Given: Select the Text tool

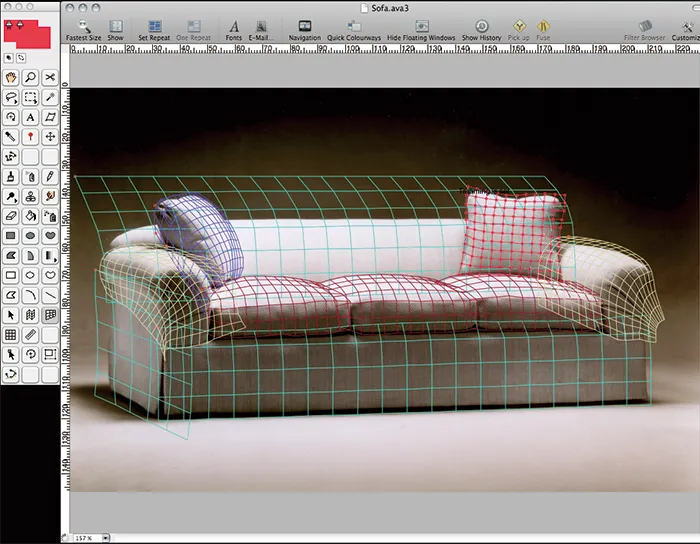Looking at the screenshot, I should [30, 117].
